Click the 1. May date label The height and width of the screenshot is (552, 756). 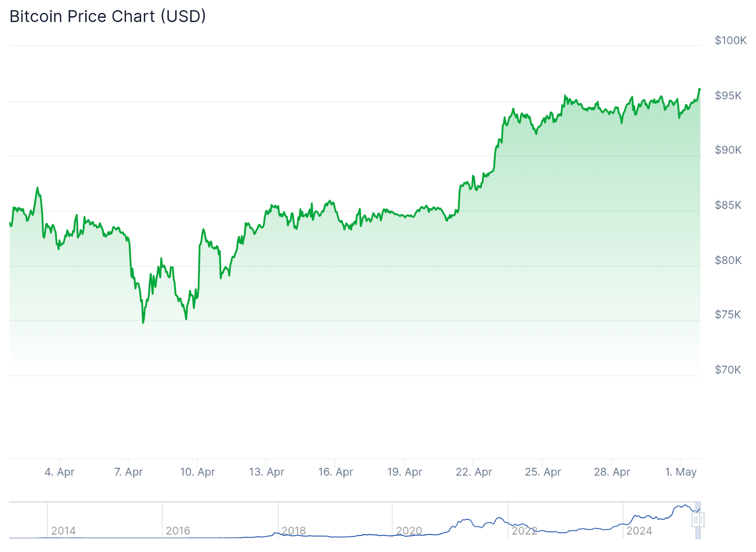tap(681, 472)
